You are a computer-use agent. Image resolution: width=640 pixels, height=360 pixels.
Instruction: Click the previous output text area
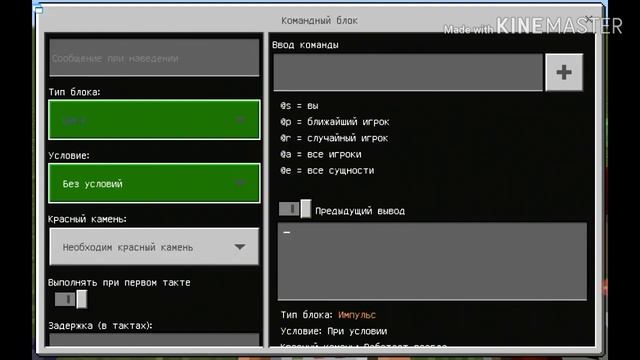[432, 261]
